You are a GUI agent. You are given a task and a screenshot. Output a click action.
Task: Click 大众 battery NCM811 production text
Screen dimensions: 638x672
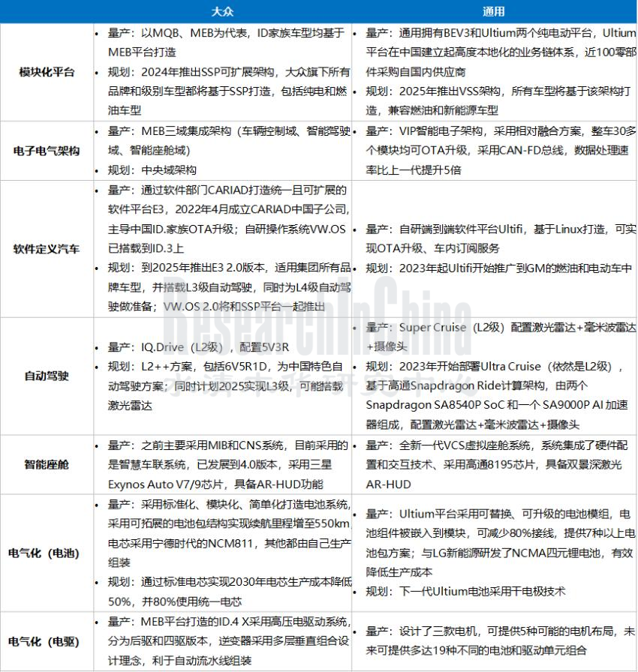coord(229,533)
